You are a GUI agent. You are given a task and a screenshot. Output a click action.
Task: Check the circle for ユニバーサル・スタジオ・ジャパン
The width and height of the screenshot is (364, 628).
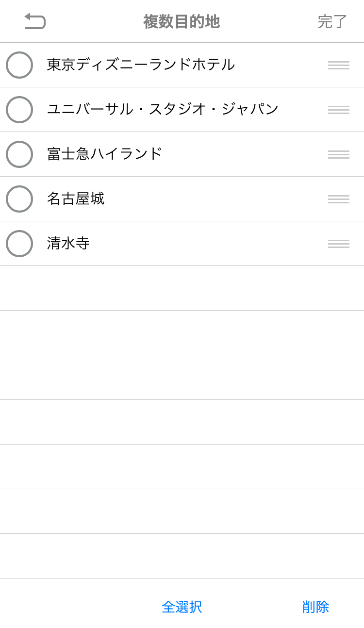pos(19,110)
